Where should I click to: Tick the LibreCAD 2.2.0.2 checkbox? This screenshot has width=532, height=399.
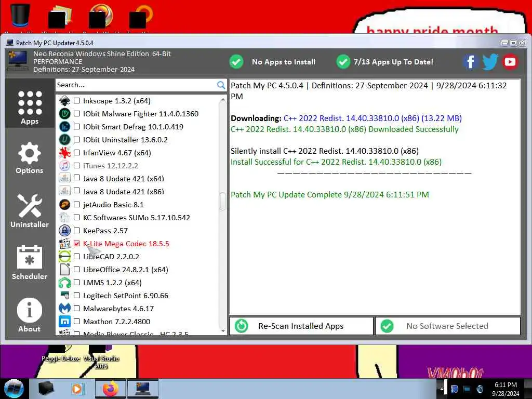pyautogui.click(x=77, y=257)
